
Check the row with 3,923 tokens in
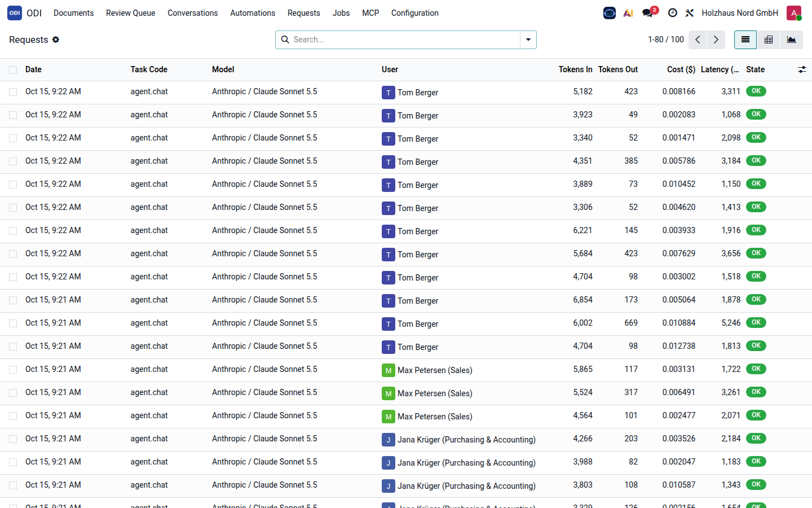click(13, 115)
